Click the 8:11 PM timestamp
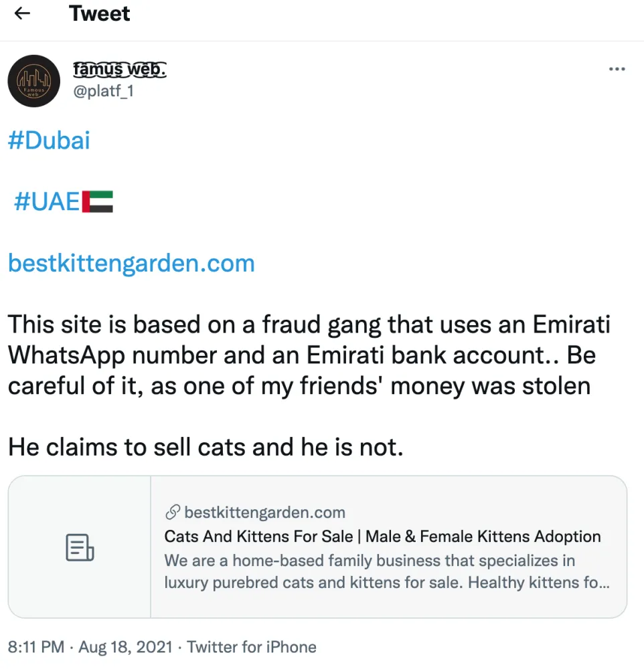This screenshot has height=669, width=644. click(36, 647)
